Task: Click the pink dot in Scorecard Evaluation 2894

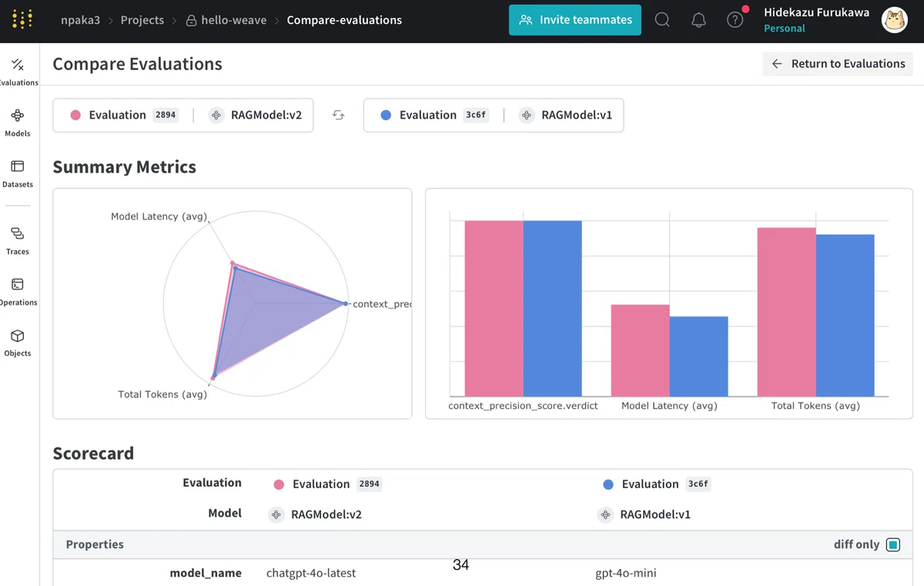Action: (x=279, y=484)
